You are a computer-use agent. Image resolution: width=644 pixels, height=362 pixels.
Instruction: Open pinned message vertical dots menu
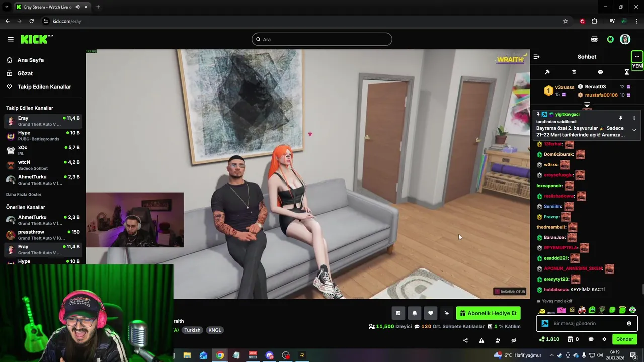click(634, 118)
